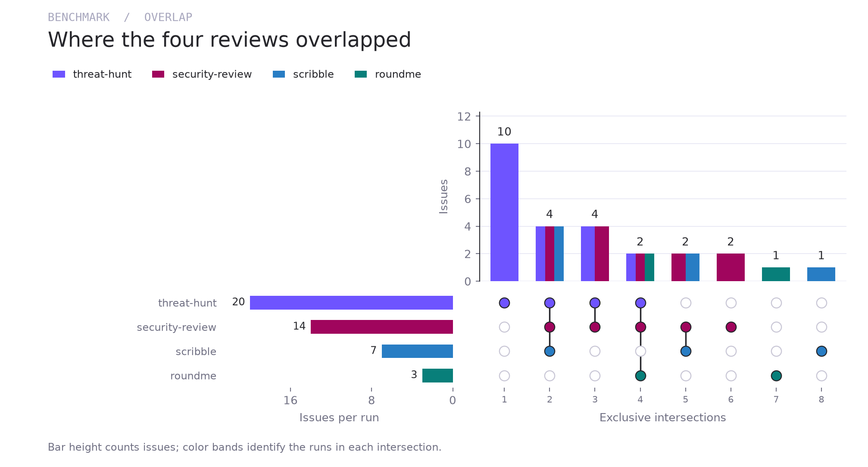The height and width of the screenshot is (467, 868).
Task: Click the scribble total bar of 7
Action: point(417,351)
